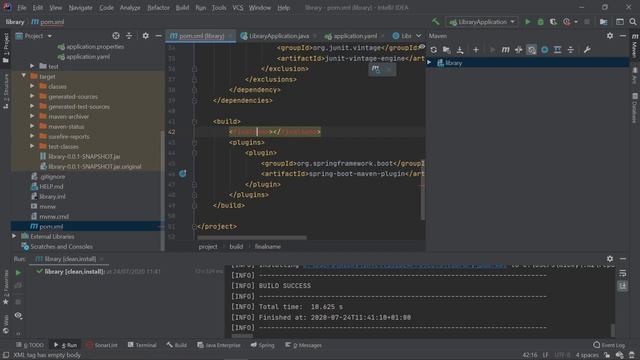
Task: Open the LibraryApplication run configuration dropdown
Action: click(482, 22)
